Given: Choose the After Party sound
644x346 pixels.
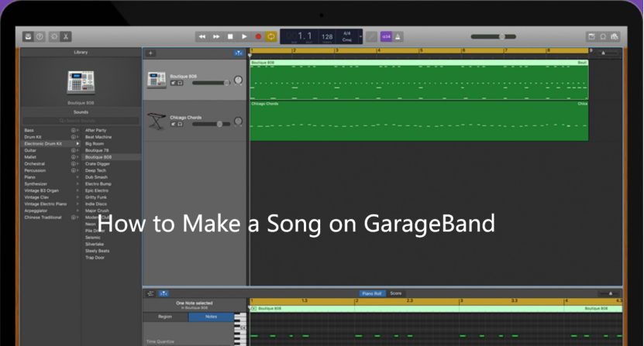Looking at the screenshot, I should tap(95, 130).
